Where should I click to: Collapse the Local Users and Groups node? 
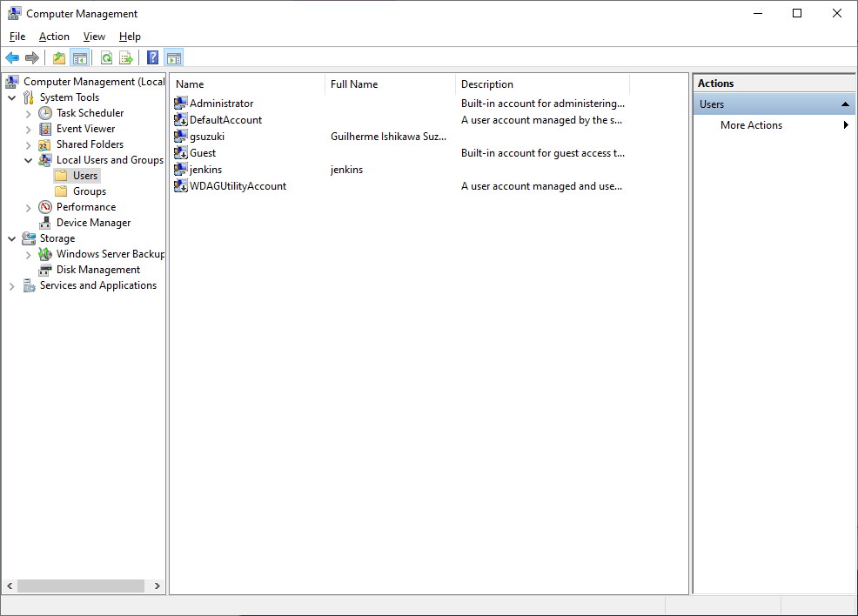(29, 161)
